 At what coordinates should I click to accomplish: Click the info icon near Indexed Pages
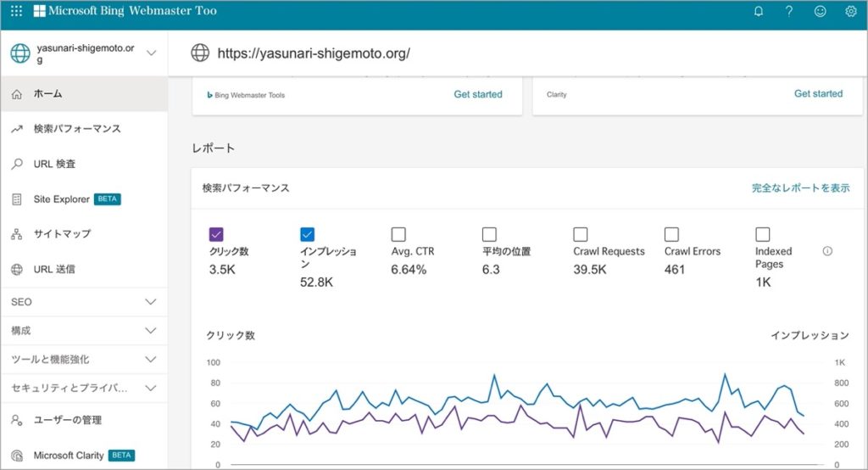pos(827,251)
